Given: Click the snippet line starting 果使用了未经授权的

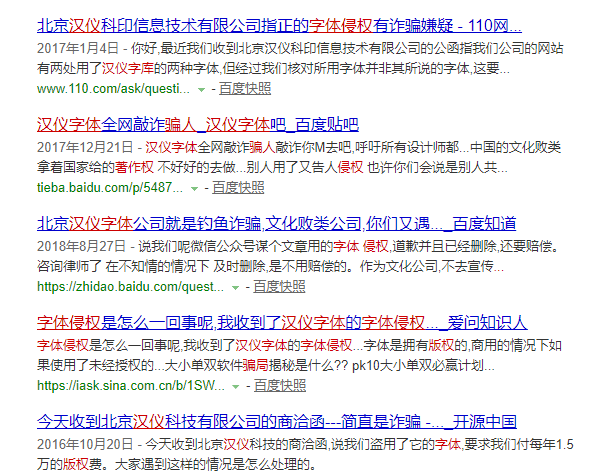Looking at the screenshot, I should pyautogui.click(x=266, y=366).
